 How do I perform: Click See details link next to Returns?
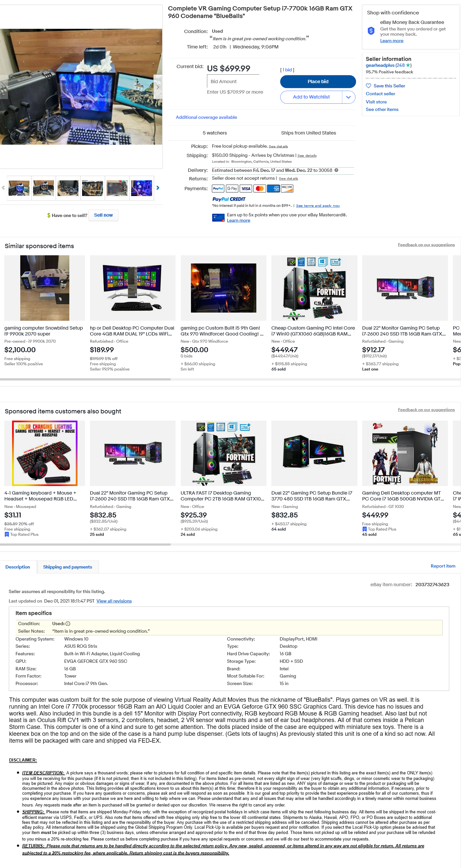pos(288,179)
